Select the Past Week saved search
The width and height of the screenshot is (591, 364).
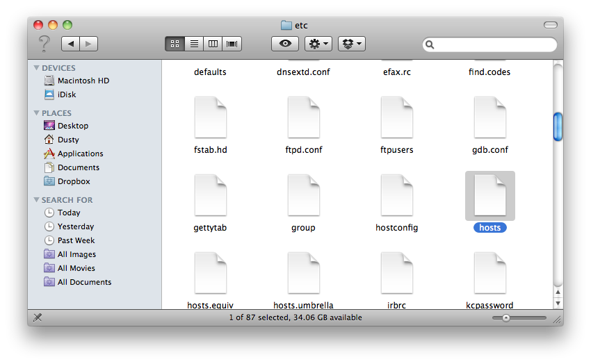[x=70, y=240]
